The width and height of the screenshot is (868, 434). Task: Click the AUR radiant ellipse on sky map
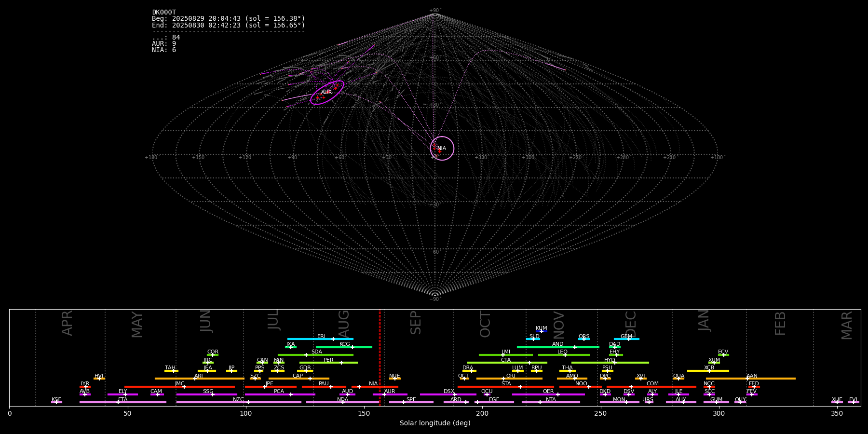(327, 93)
